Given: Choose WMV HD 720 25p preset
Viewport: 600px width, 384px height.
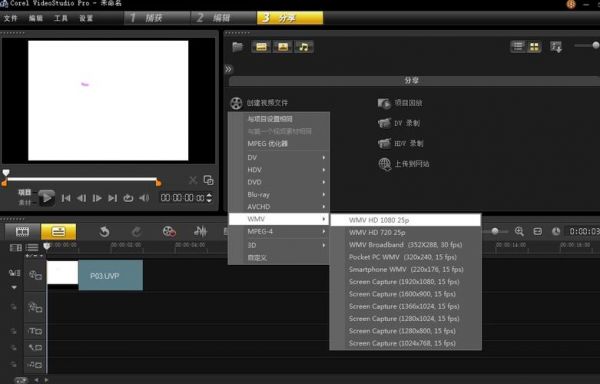Looking at the screenshot, I should (405, 232).
